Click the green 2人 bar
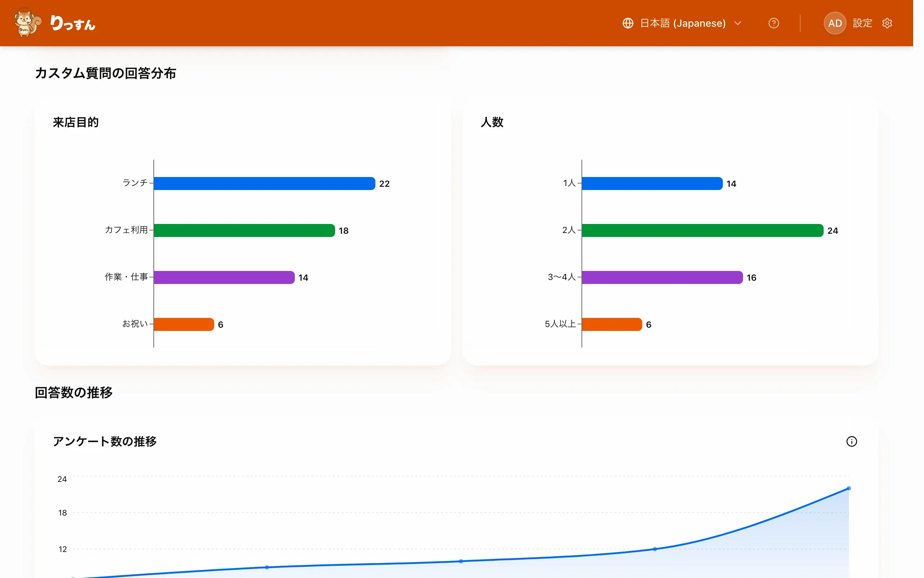This screenshot has width=924, height=578. (702, 230)
